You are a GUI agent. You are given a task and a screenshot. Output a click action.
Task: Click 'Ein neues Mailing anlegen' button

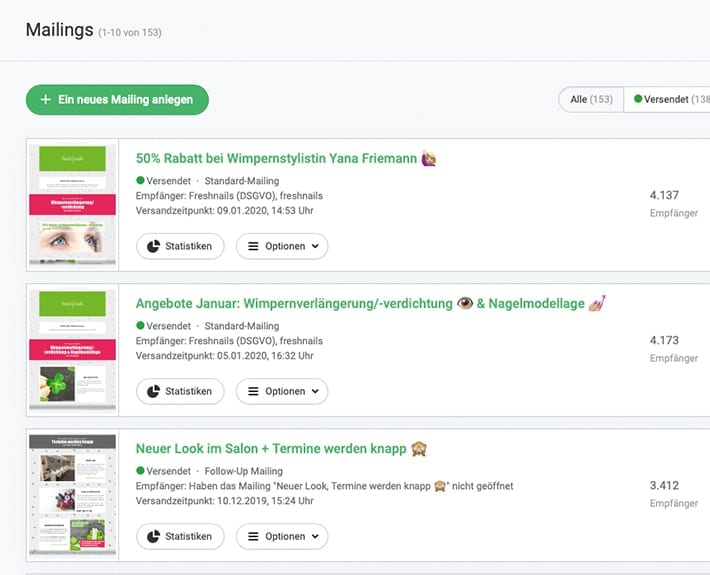click(x=117, y=100)
